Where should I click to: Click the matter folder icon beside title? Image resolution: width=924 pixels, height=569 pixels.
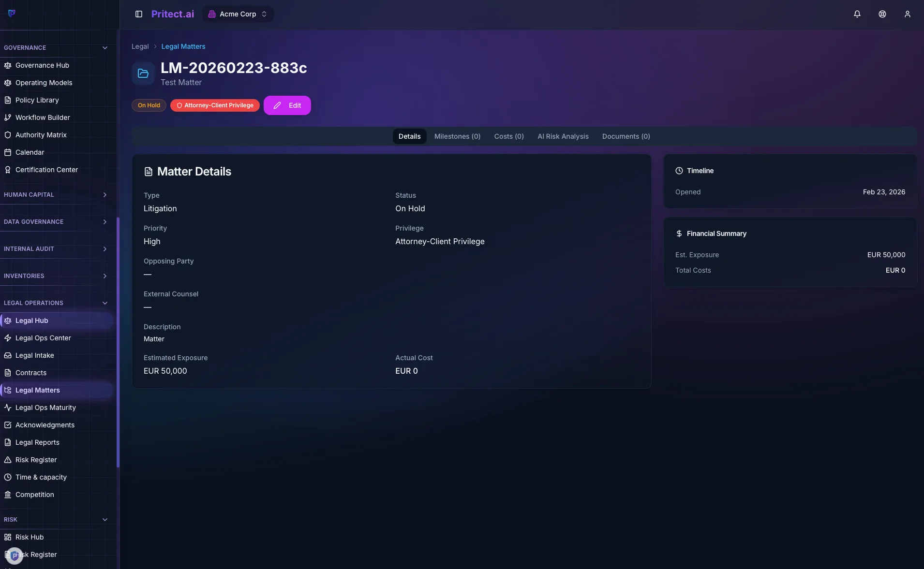[143, 73]
